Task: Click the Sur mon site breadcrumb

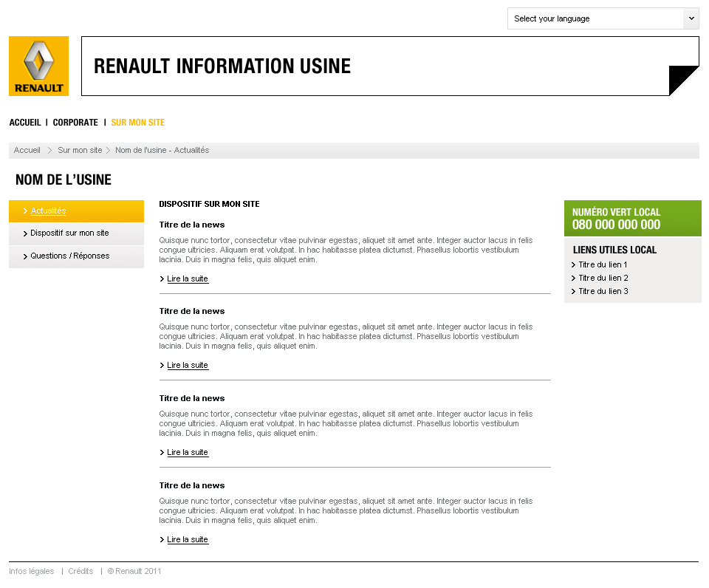Action: (80, 150)
